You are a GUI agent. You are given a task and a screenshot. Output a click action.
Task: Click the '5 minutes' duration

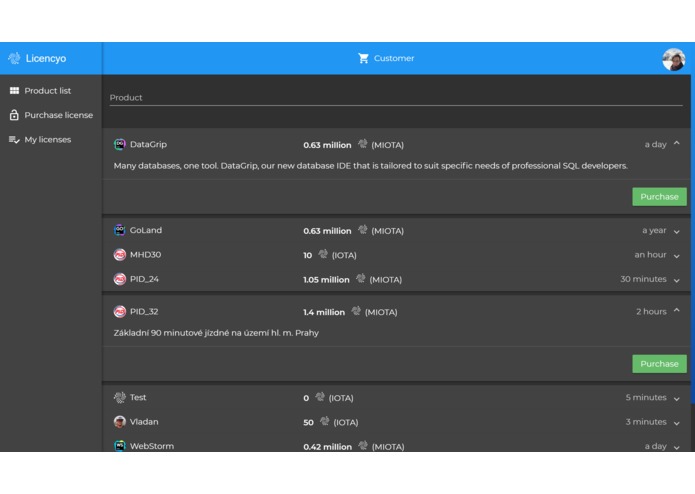[646, 397]
